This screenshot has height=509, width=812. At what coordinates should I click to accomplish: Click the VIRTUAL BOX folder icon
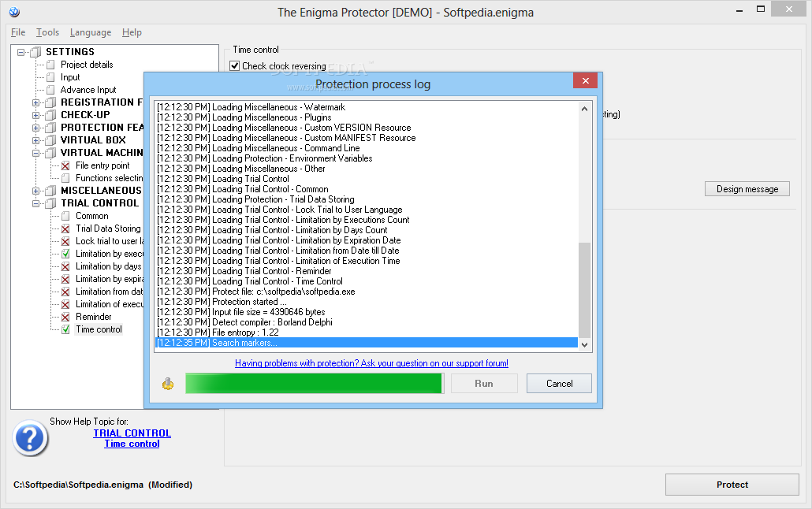(x=50, y=140)
